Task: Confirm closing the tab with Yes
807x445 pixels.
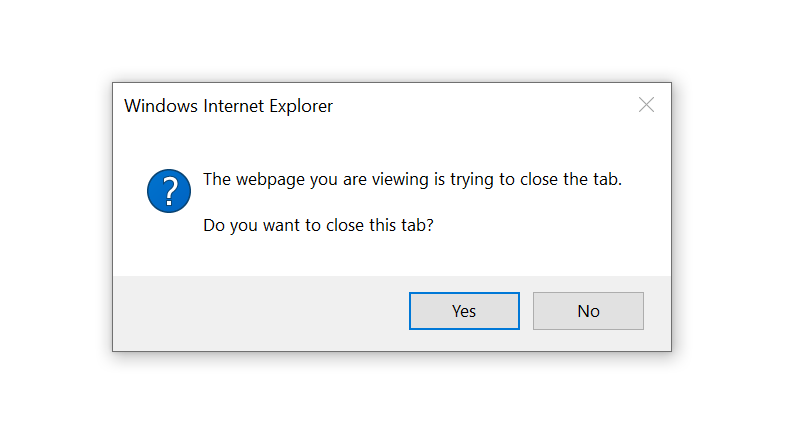Action: point(464,311)
